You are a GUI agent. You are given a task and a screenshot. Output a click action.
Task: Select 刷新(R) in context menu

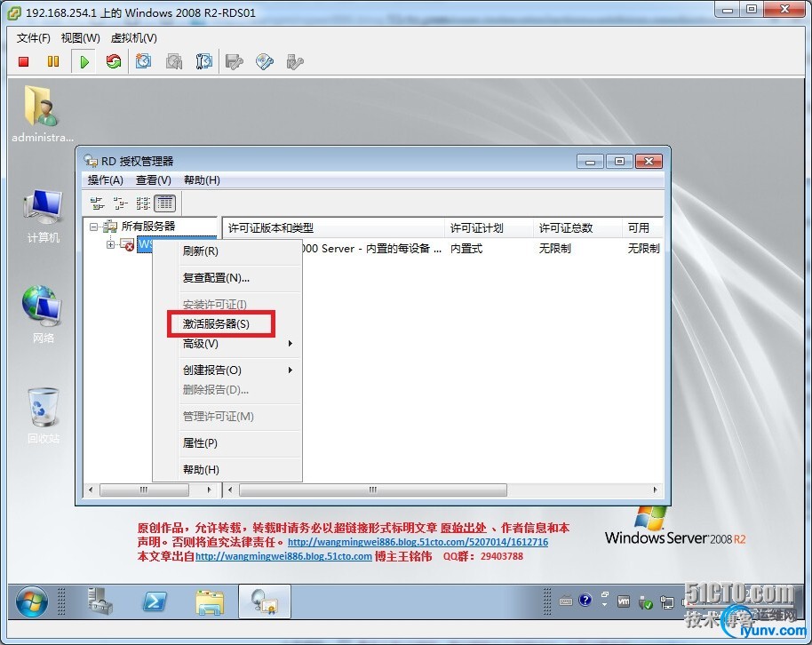[227, 251]
